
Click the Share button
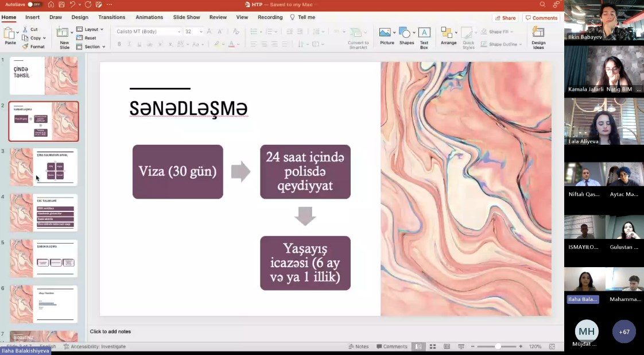coord(506,18)
